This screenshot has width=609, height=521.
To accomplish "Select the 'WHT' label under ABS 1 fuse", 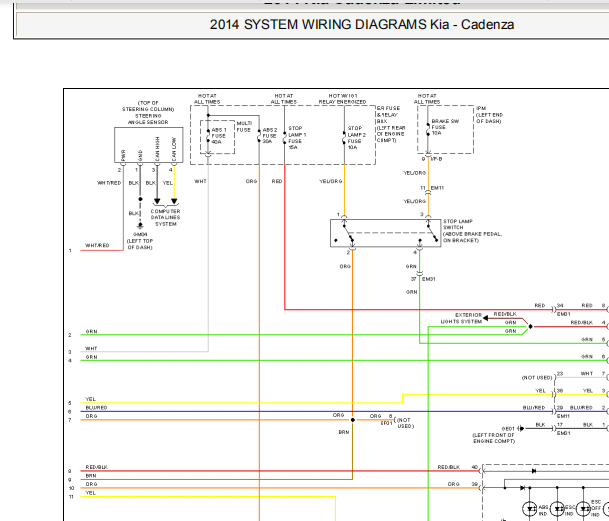I will tap(200, 181).
